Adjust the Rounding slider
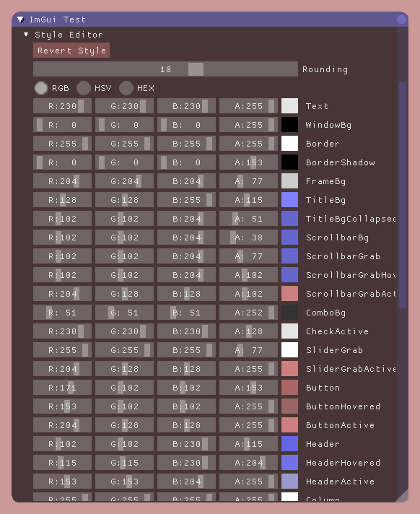The width and height of the screenshot is (420, 514). pyautogui.click(x=165, y=69)
